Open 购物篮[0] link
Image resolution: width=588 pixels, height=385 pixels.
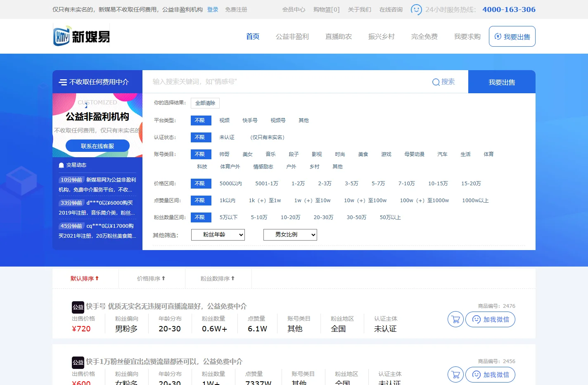[326, 9]
